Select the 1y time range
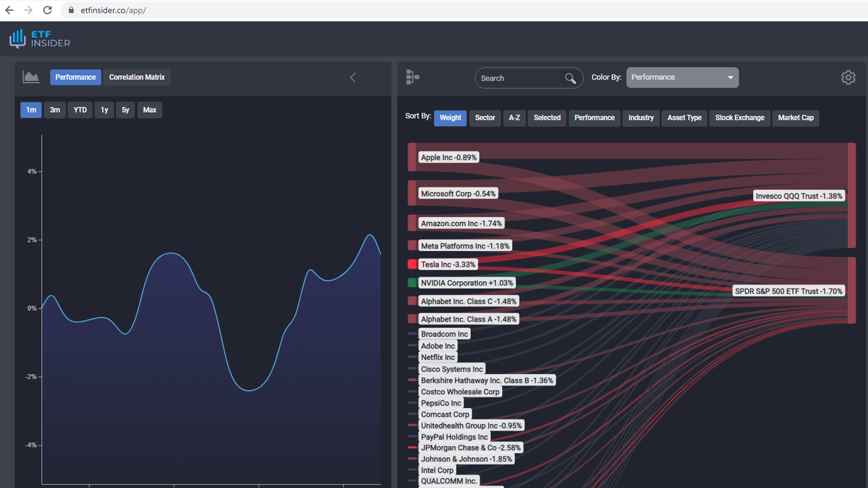 tap(104, 110)
